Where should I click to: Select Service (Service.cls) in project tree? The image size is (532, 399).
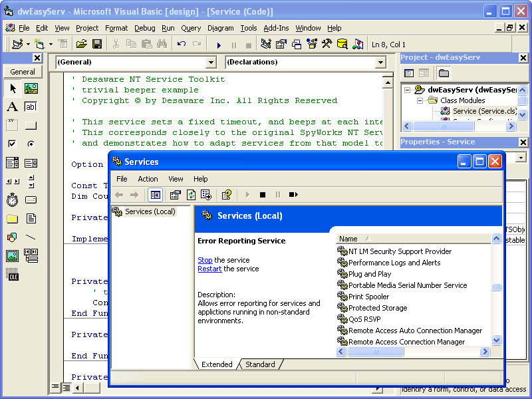485,111
